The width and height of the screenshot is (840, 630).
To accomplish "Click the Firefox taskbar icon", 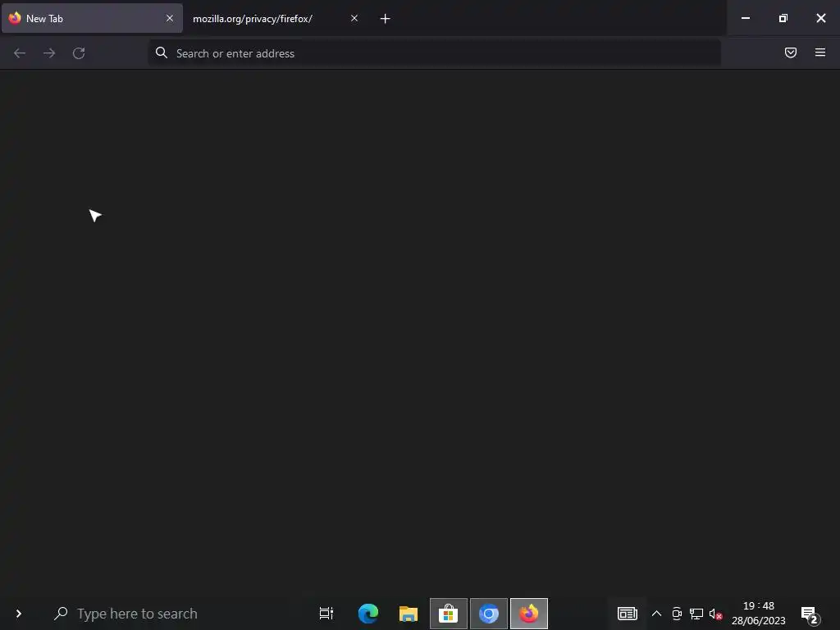I will (529, 614).
